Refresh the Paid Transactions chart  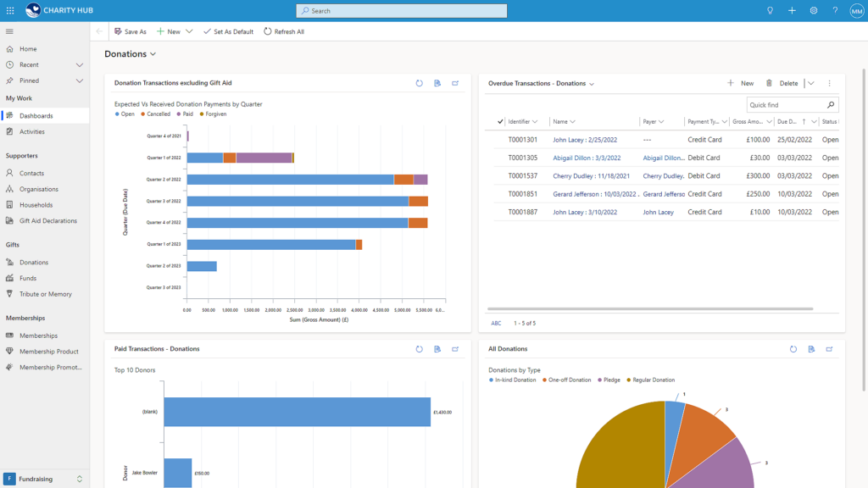pyautogui.click(x=419, y=349)
